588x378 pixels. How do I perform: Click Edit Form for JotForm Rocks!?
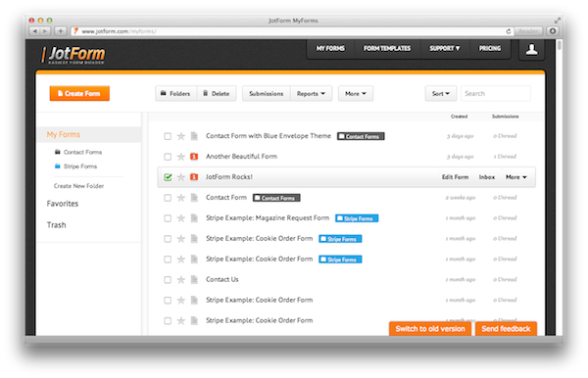tap(456, 177)
